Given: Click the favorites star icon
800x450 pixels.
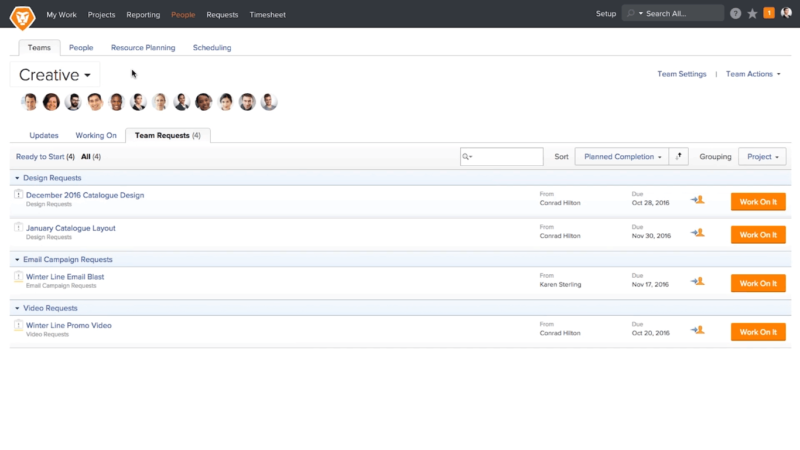Looking at the screenshot, I should tap(752, 14).
